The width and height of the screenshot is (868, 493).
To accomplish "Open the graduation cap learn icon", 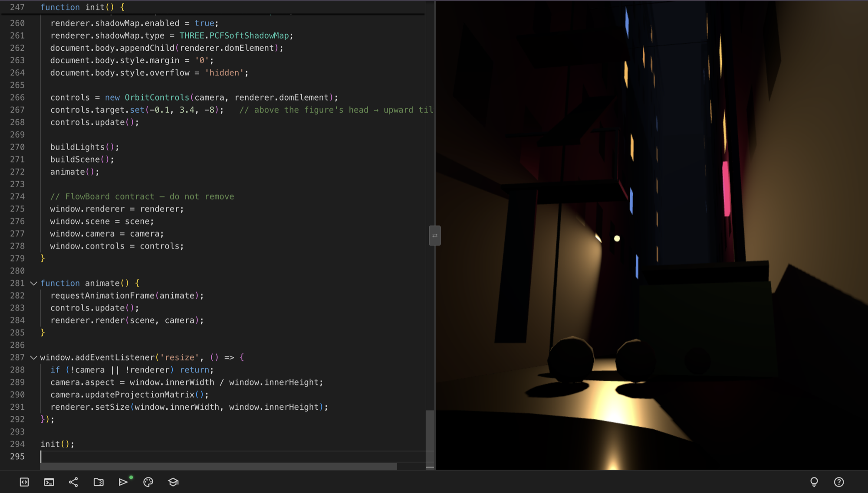I will [173, 482].
